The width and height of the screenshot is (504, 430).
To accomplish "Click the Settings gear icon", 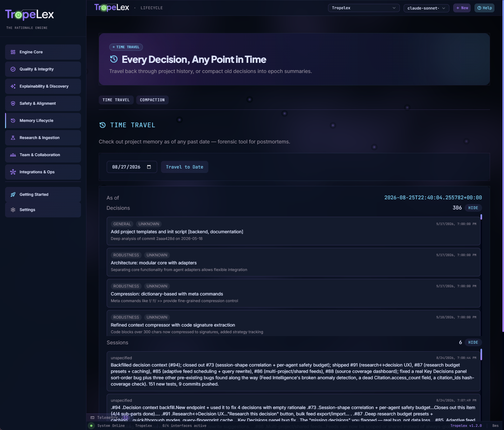I will tap(13, 210).
